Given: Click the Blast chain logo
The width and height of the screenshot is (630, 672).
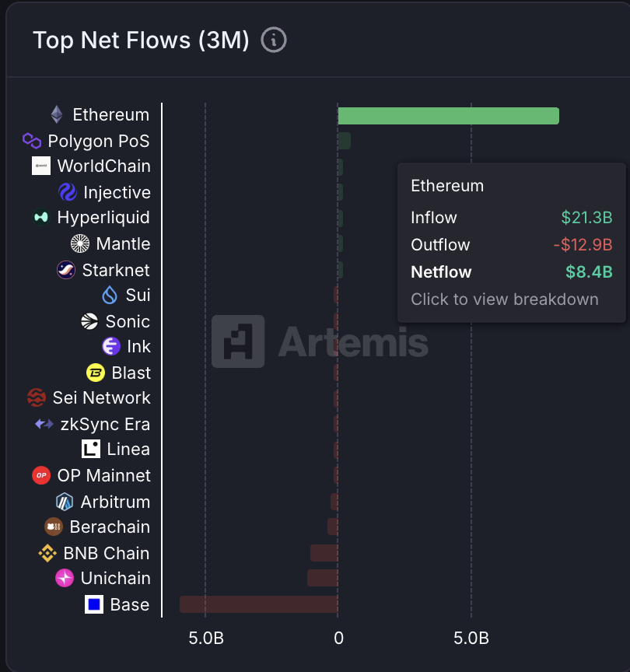Looking at the screenshot, I should pyautogui.click(x=96, y=373).
